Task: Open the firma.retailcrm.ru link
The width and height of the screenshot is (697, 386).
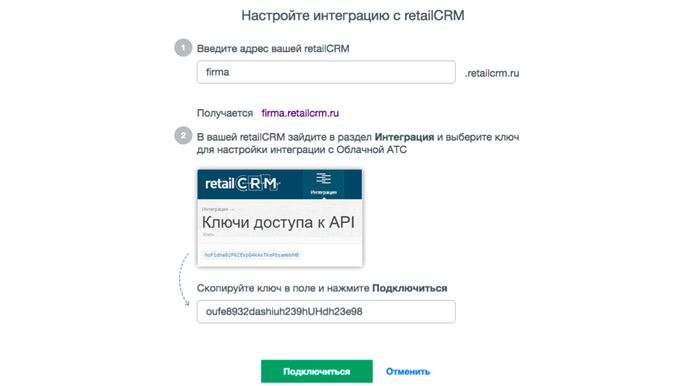Action: pos(300,113)
